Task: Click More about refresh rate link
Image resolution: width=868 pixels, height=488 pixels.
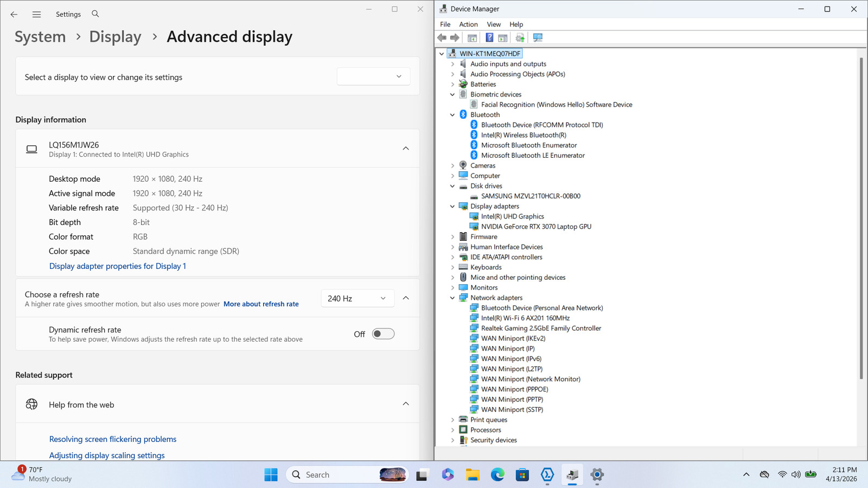Action: pos(261,304)
